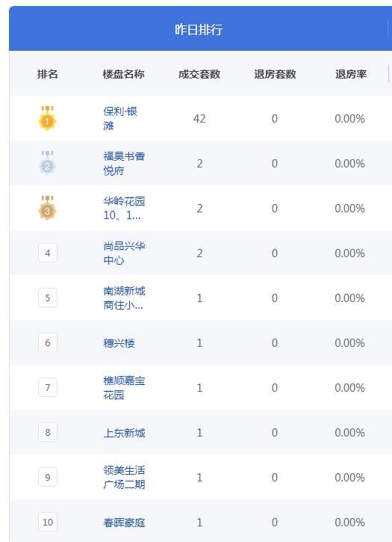Click the 成交套数 column header
This screenshot has width=392, height=542.
click(x=199, y=74)
